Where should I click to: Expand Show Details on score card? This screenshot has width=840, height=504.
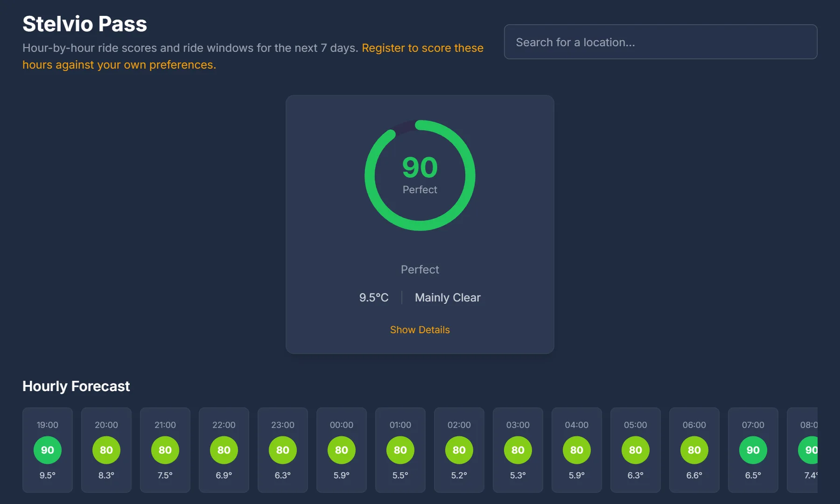pyautogui.click(x=420, y=329)
